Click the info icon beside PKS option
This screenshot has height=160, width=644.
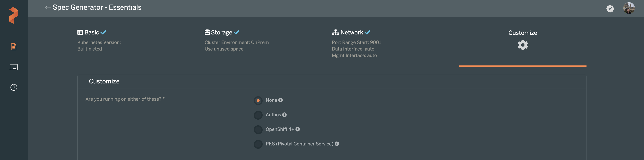(x=337, y=144)
